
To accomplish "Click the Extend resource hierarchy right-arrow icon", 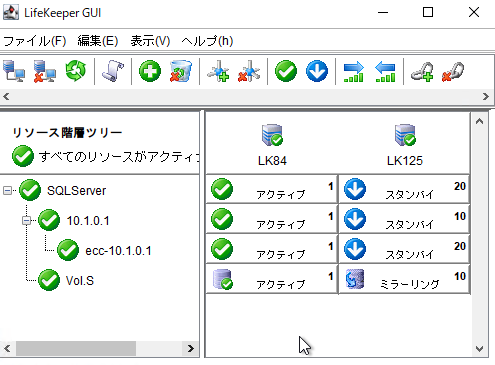I will (354, 71).
